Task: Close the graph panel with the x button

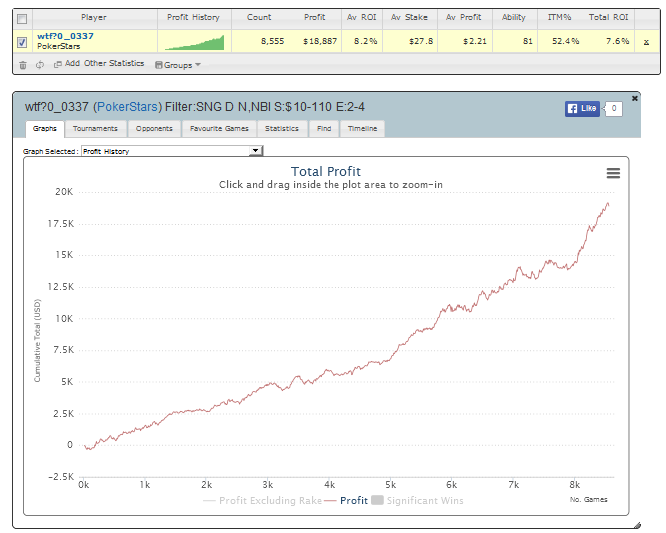Action: (635, 98)
